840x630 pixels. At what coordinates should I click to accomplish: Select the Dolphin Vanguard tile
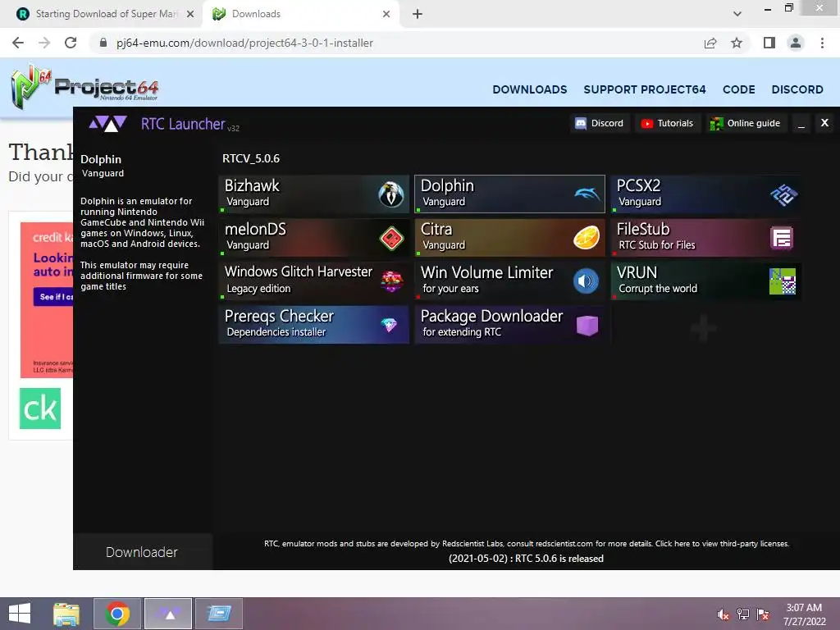(509, 194)
